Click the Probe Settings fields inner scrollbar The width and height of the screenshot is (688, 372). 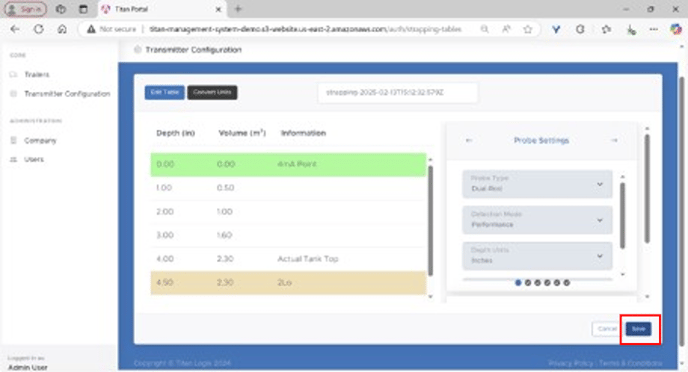[x=623, y=215]
